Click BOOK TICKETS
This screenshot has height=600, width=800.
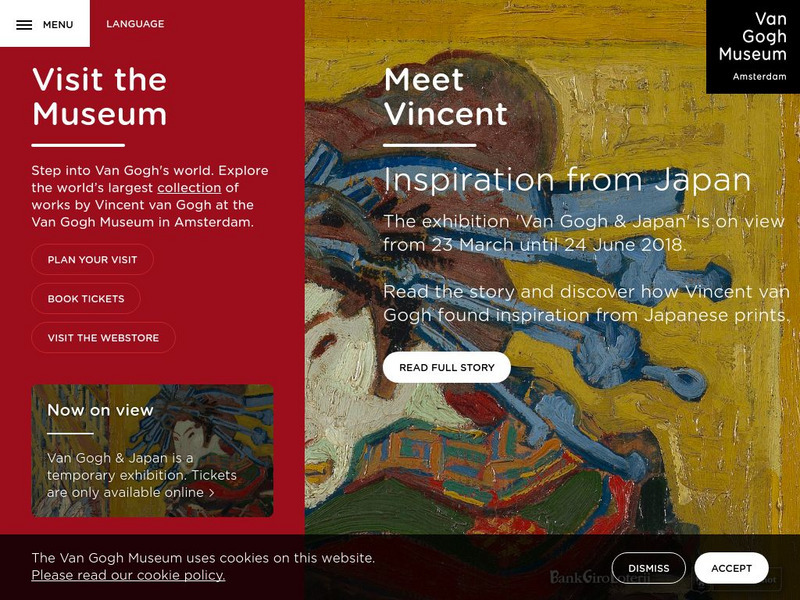[86, 298]
